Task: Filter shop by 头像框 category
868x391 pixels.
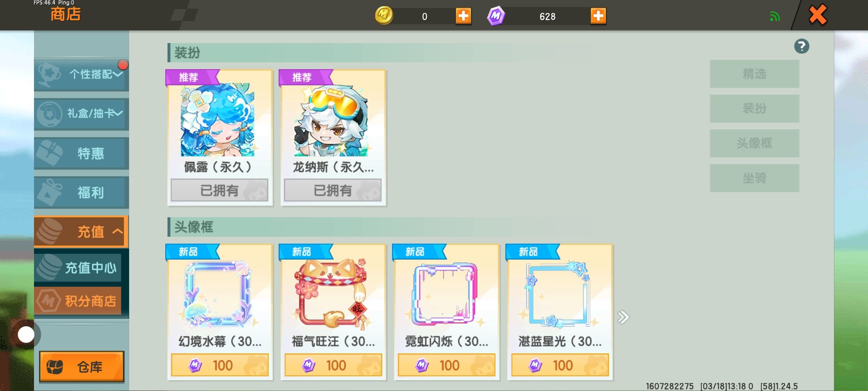Action: tap(754, 143)
